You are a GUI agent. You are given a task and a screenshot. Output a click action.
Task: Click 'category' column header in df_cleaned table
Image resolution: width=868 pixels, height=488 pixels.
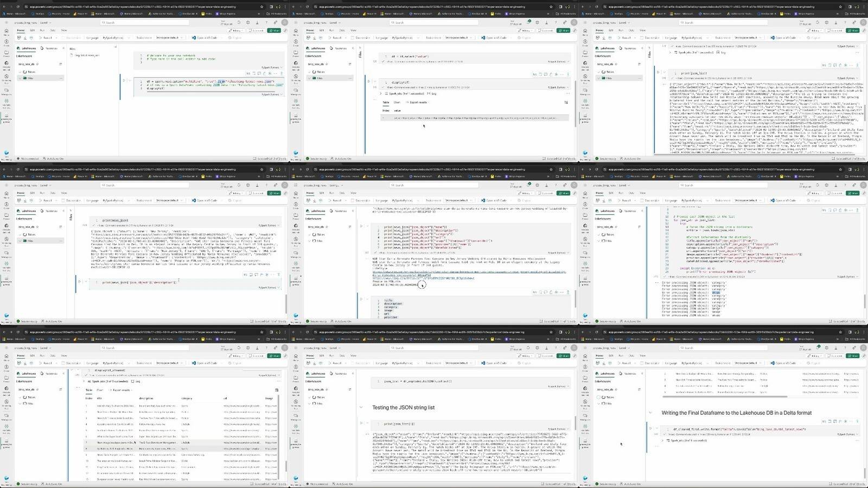pos(187,398)
